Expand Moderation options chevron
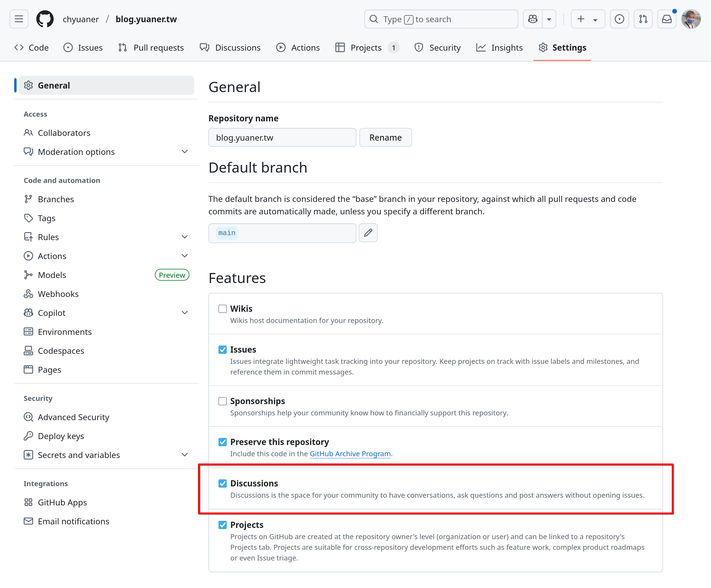Screen dimensions: 711x588 [184, 152]
